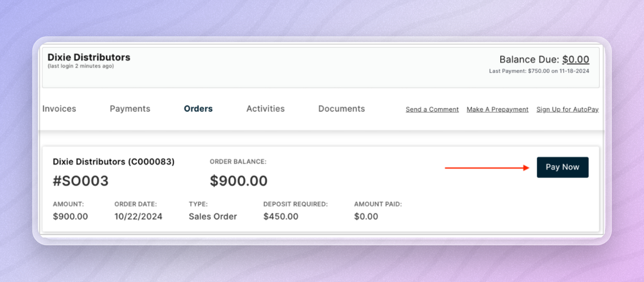Select order number #SO003
The height and width of the screenshot is (282, 644).
point(80,181)
